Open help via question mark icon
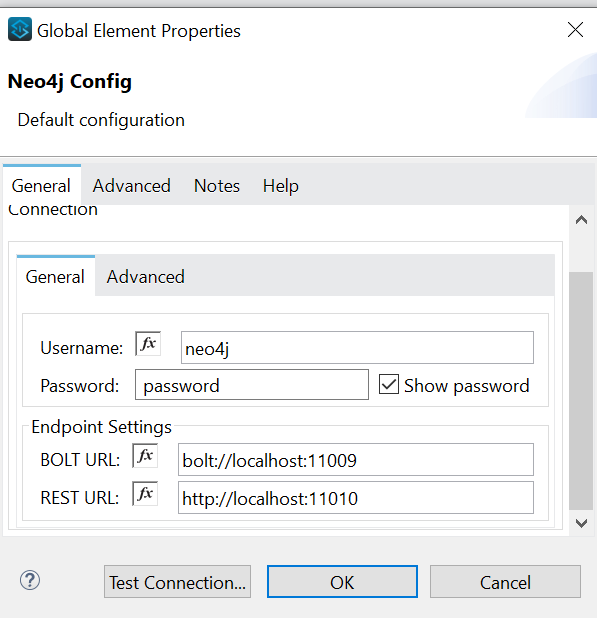This screenshot has height=618, width=597. [x=30, y=580]
